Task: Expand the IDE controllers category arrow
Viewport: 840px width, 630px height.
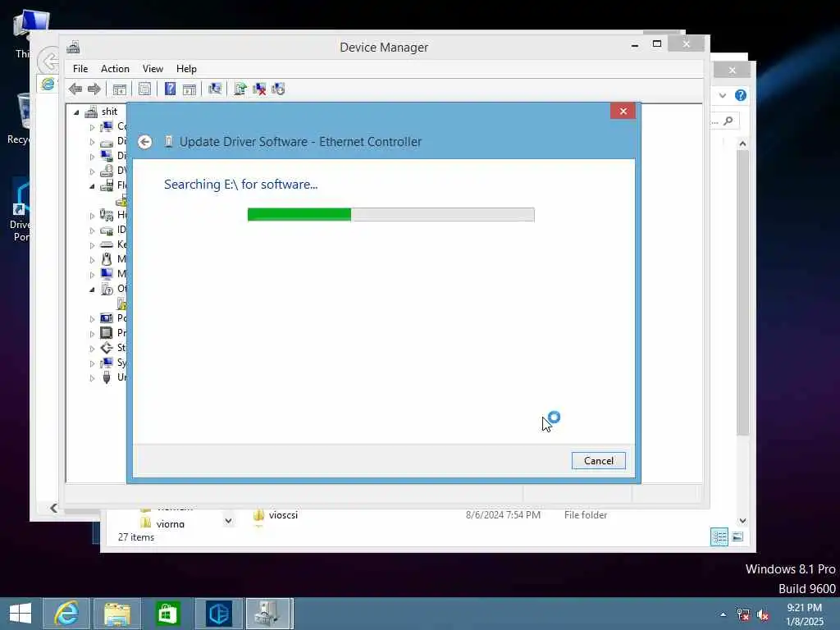Action: tap(92, 231)
